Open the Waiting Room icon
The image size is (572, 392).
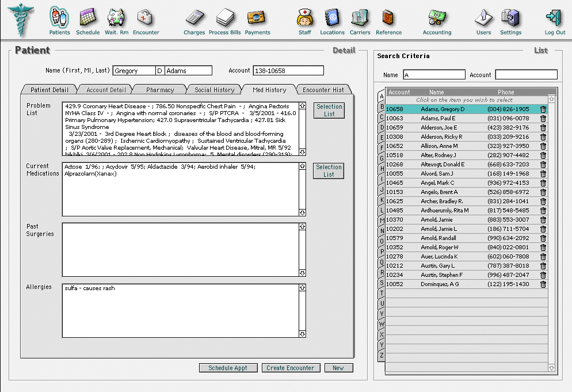pyautogui.click(x=116, y=17)
